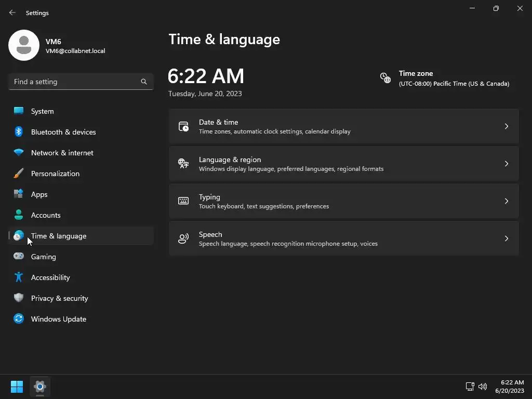Click the Find a setting search box
Screen dimensions: 532x399
[x=75, y=82]
